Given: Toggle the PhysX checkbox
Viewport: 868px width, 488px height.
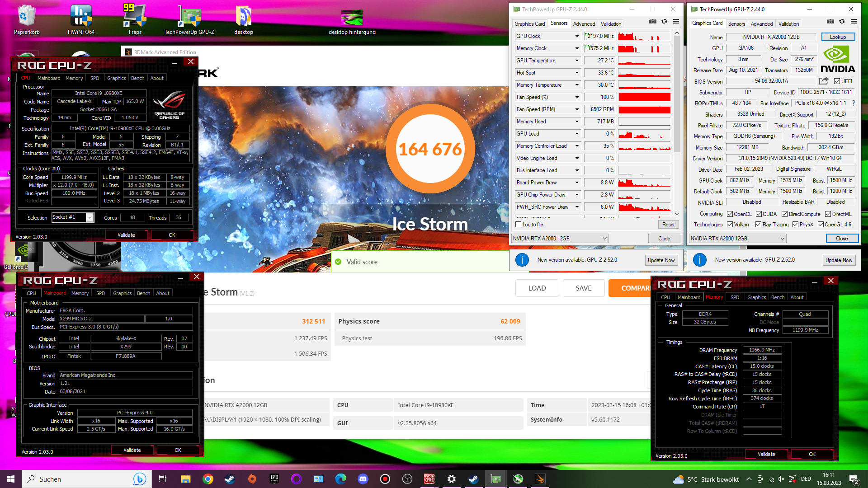Looking at the screenshot, I should (x=795, y=225).
